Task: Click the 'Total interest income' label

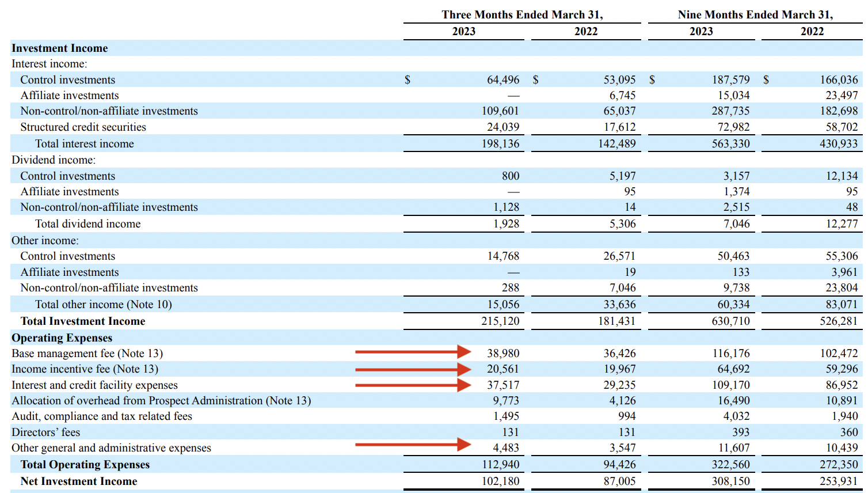Action: point(84,144)
